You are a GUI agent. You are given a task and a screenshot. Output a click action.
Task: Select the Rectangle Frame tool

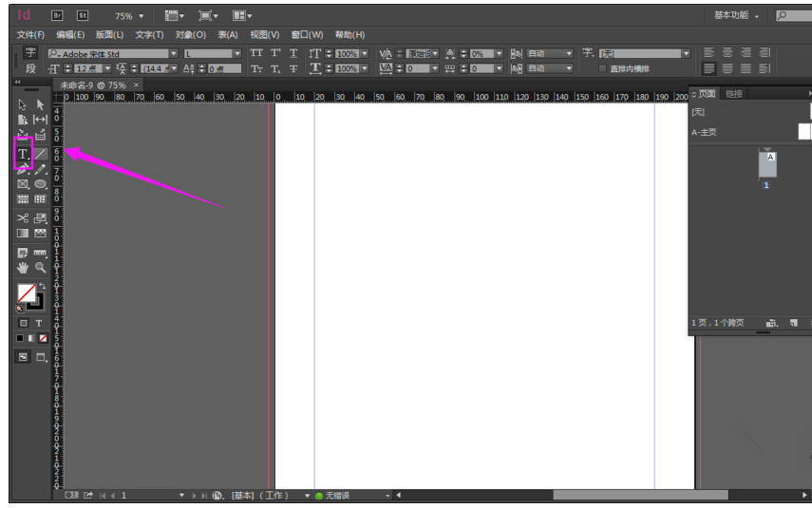click(23, 184)
